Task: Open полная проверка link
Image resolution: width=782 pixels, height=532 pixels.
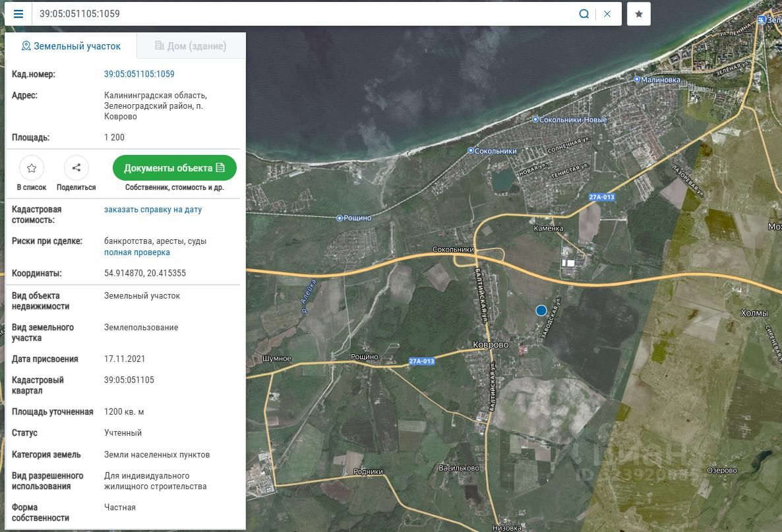Action: 137,252
